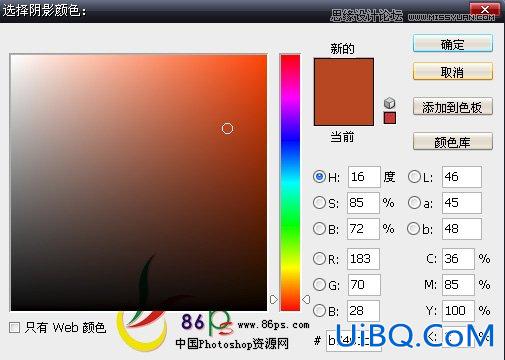The image size is (505, 360).
Task: Click the Lab b field showing 48
Action: (x=462, y=229)
